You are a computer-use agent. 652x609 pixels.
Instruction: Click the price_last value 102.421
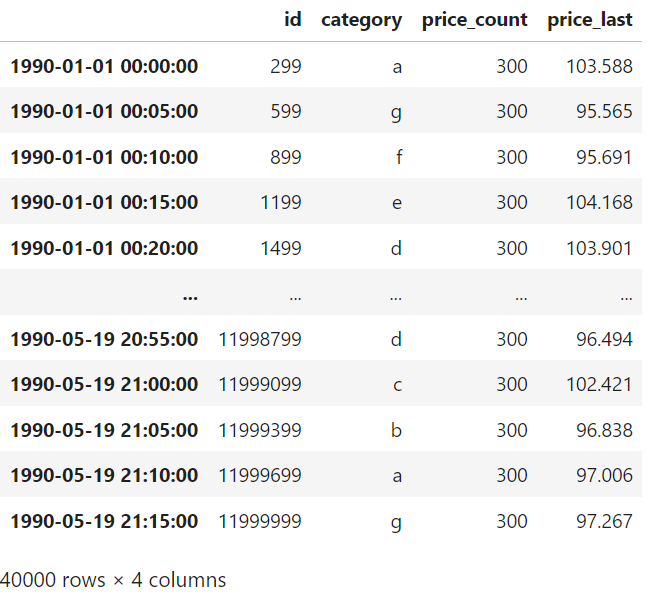point(604,384)
